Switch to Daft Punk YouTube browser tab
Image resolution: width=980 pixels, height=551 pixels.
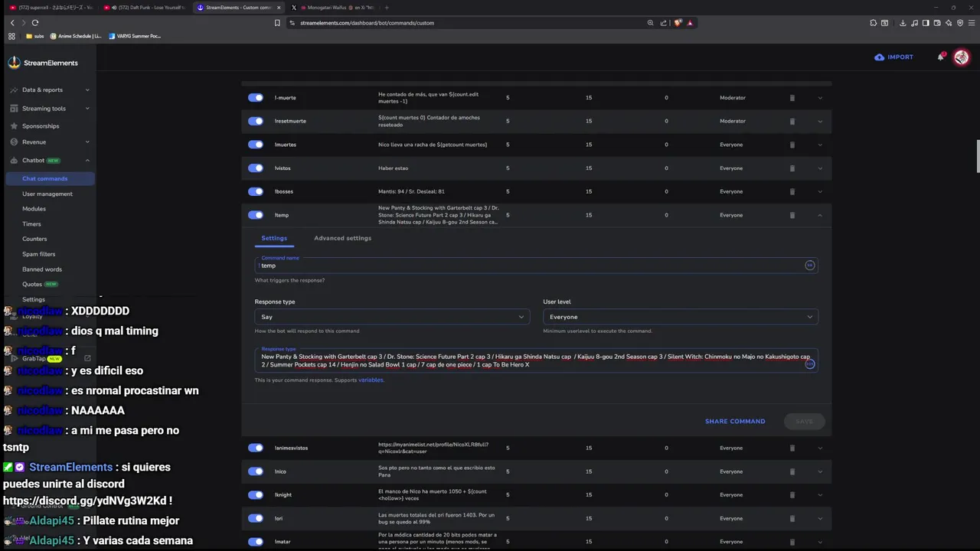[x=143, y=8]
